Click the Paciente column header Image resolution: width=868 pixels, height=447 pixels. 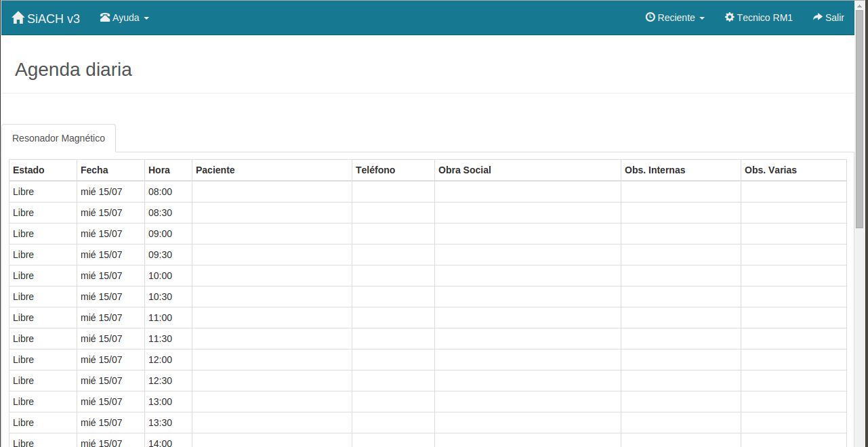click(272, 170)
